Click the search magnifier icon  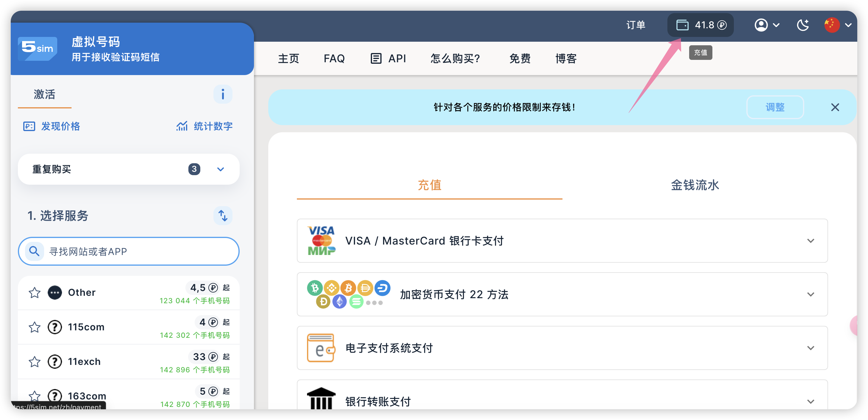pyautogui.click(x=34, y=251)
